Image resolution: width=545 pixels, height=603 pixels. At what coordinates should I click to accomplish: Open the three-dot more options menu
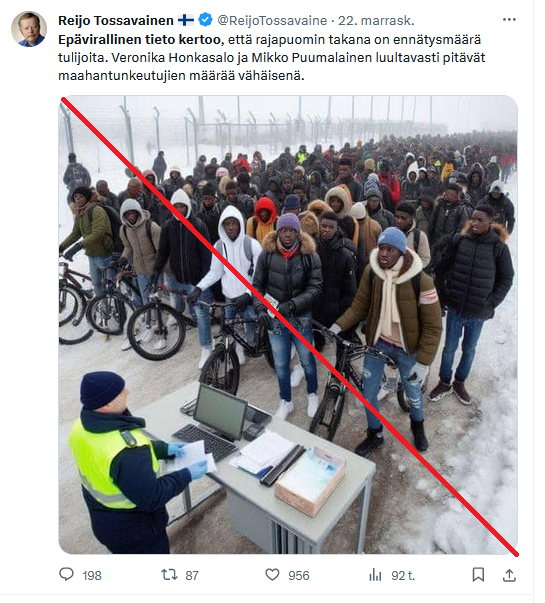(x=509, y=20)
